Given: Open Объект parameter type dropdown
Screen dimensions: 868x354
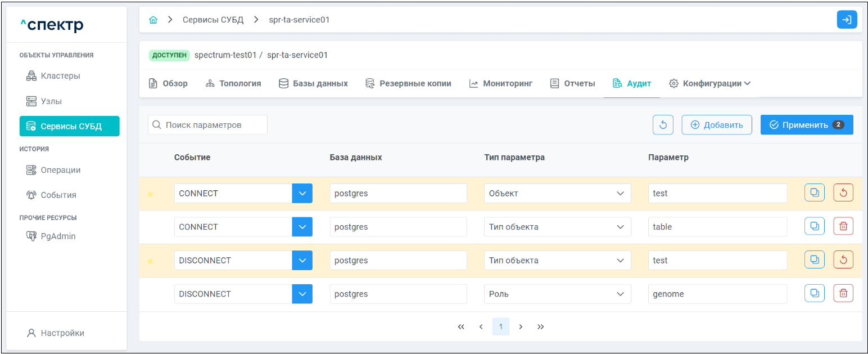Looking at the screenshot, I should pos(557,193).
